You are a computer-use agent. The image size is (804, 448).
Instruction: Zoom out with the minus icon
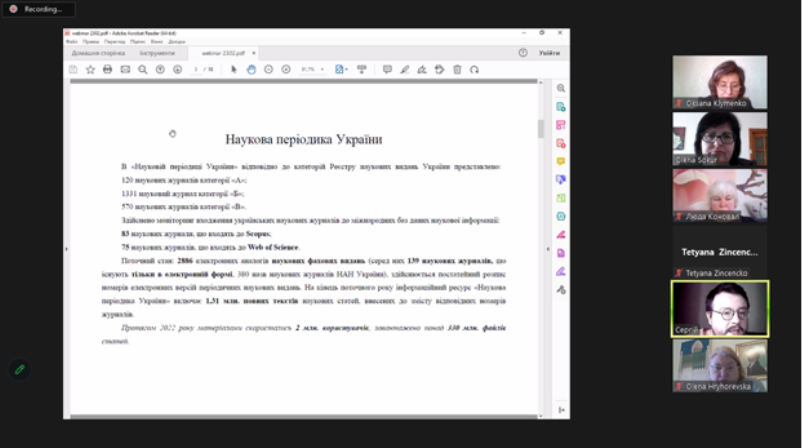coord(268,69)
